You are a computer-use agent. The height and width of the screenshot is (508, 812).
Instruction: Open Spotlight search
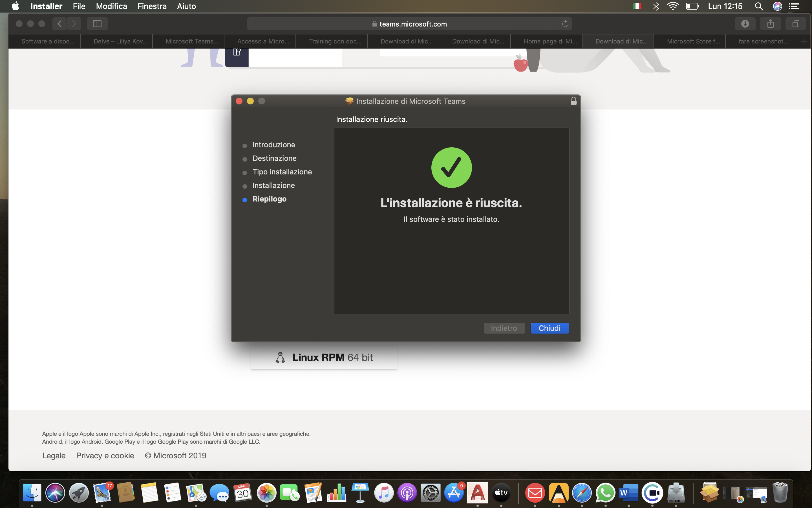click(759, 6)
